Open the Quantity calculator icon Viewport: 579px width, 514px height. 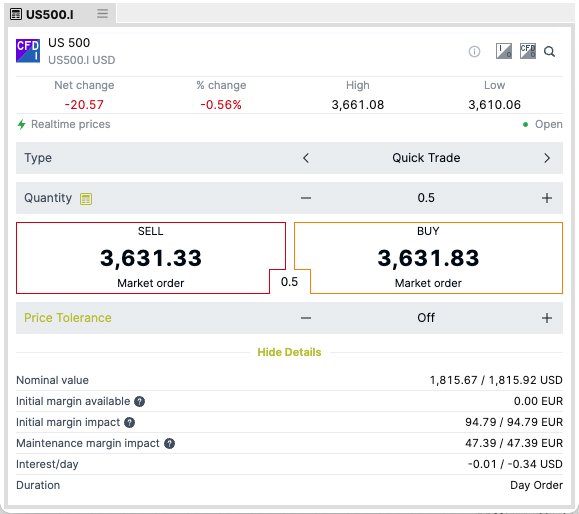point(86,199)
